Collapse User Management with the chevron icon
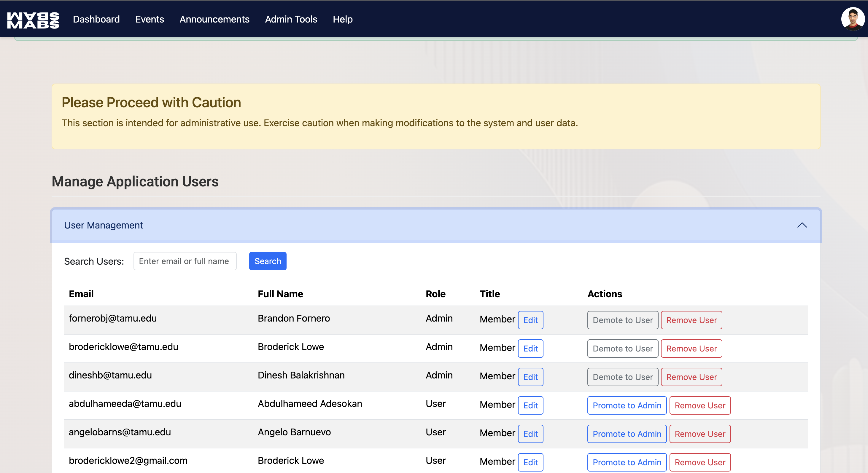Viewport: 868px width, 473px height. (x=802, y=225)
